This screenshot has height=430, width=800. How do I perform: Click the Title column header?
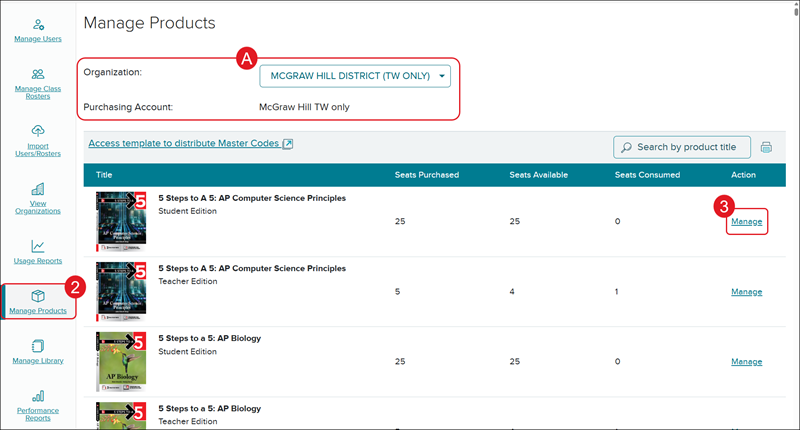tap(105, 175)
